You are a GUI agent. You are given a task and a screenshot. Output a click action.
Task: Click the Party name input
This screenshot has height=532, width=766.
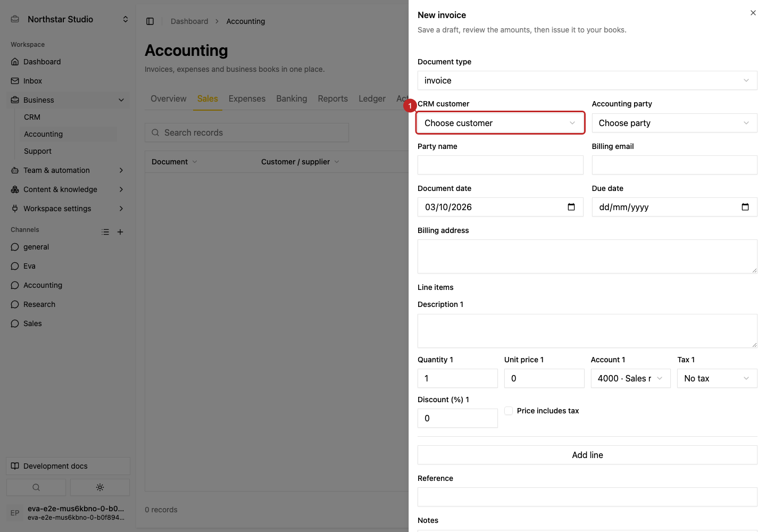(501, 165)
